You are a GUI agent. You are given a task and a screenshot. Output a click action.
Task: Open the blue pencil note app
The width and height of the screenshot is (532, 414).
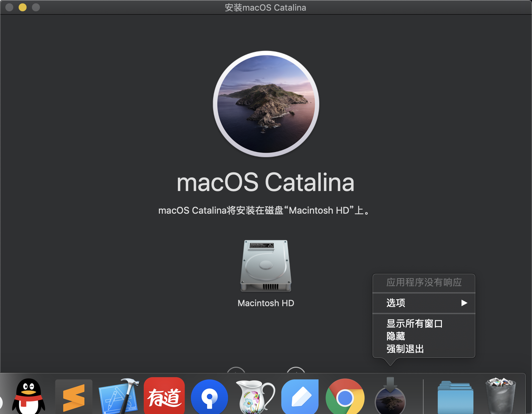(300, 397)
